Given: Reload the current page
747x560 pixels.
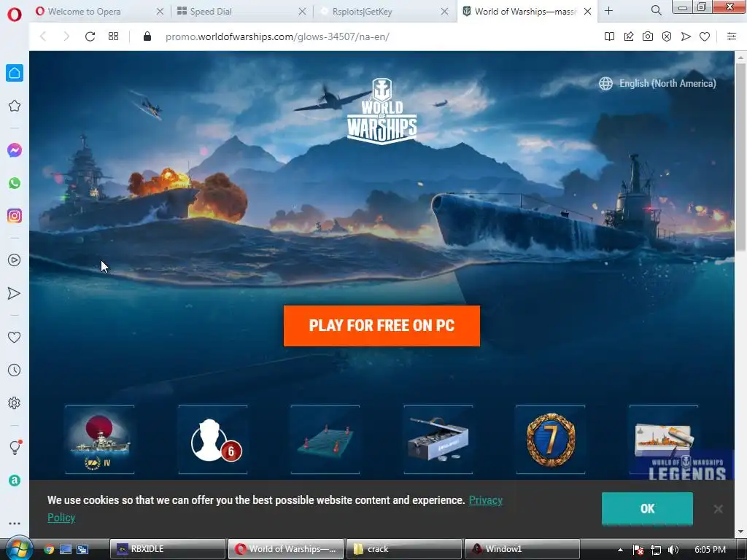Looking at the screenshot, I should pyautogui.click(x=90, y=36).
